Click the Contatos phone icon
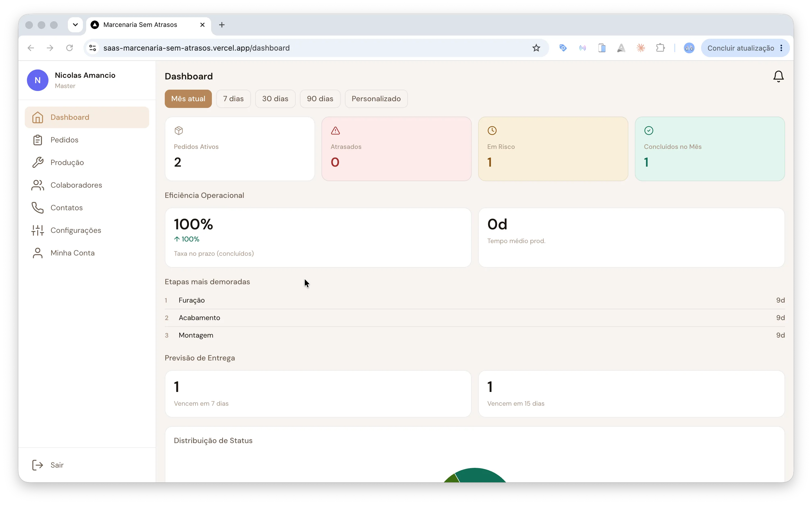 tap(37, 208)
